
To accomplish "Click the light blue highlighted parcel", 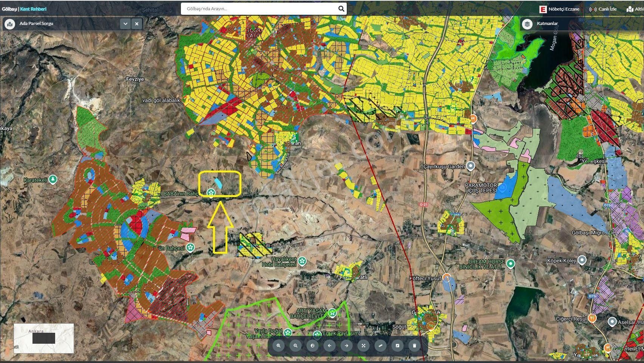I will tap(218, 183).
